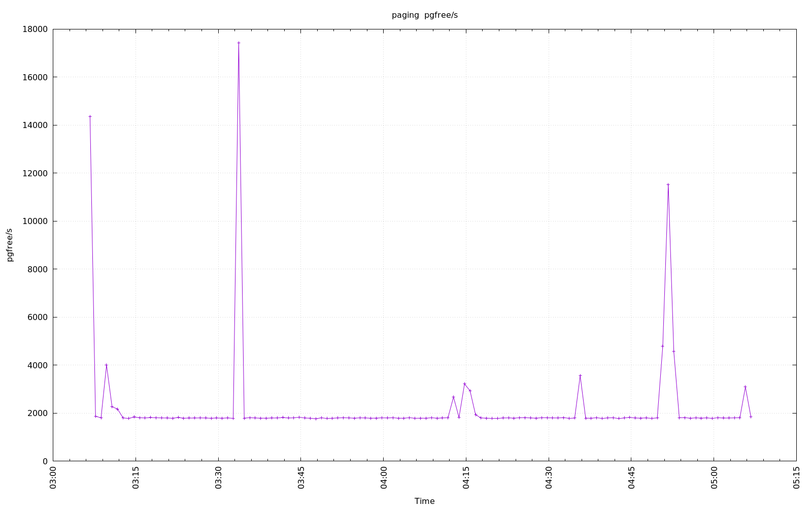The height and width of the screenshot is (508, 812).
Task: Click the small peak at 4000 near 03:10
Action: (106, 365)
